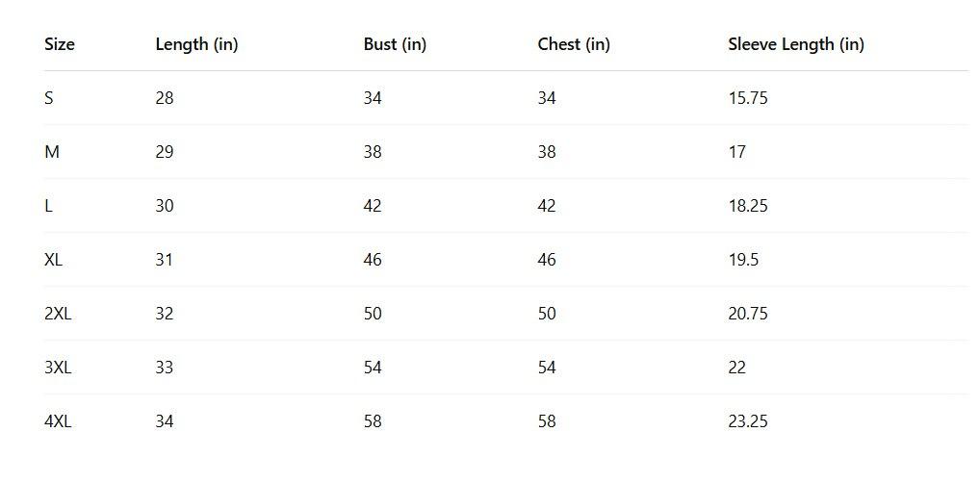Click the sleeve length value 19.5
980x483 pixels.
743,260
